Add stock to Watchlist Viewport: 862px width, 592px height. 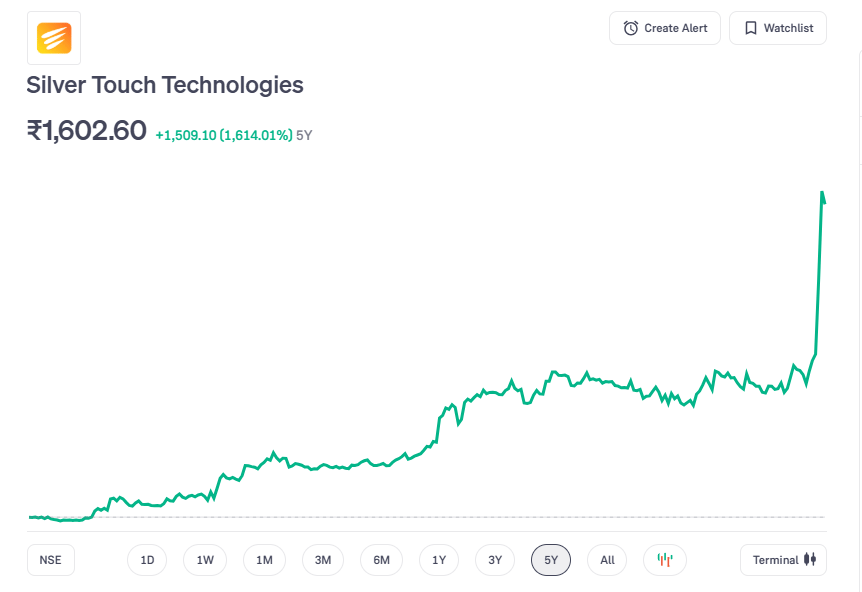778,28
